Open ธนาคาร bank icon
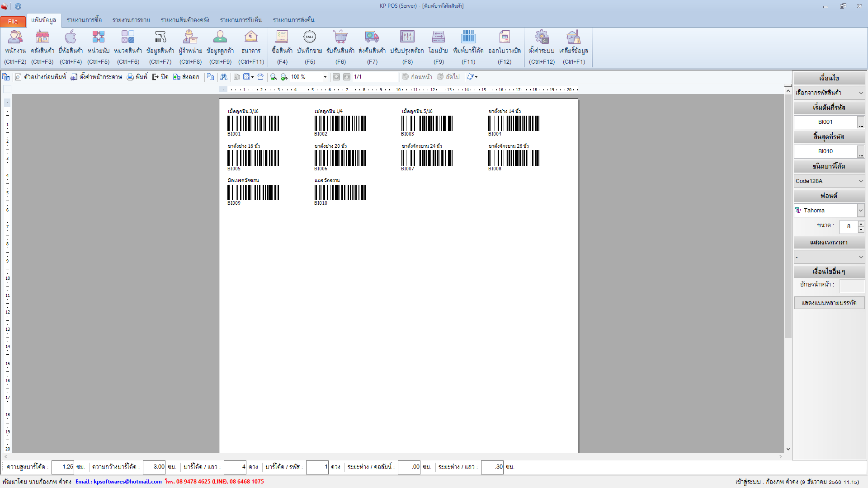Screen dimensions: 868x488 tap(251, 47)
